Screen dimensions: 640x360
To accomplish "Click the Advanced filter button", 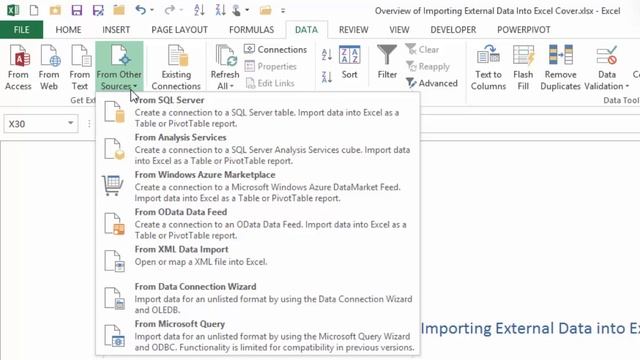I will point(432,83).
